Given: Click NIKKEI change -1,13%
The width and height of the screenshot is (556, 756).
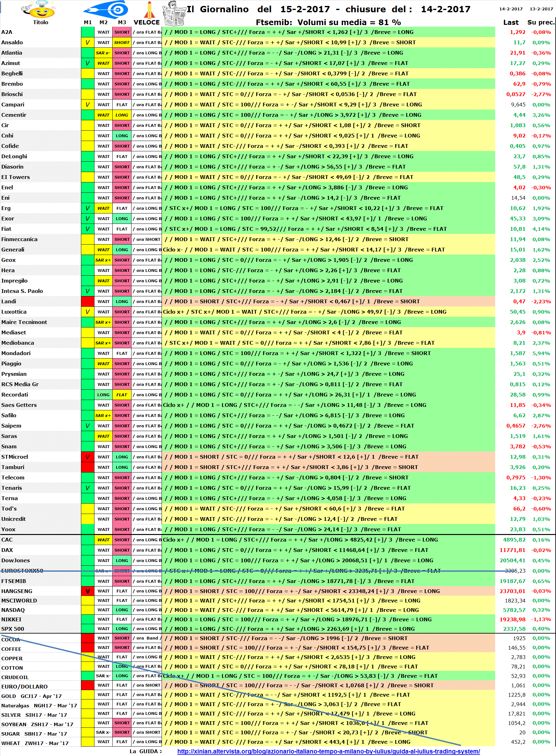Looking at the screenshot, I should pos(541,619).
